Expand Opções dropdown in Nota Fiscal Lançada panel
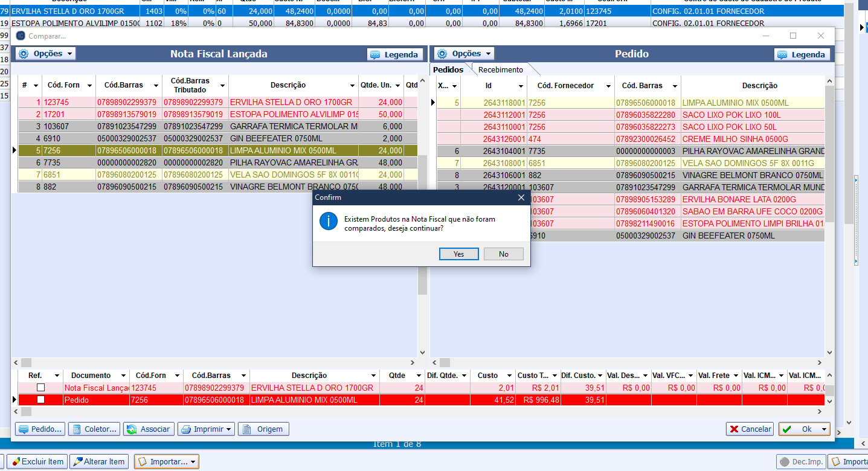The width and height of the screenshot is (868, 471). tap(46, 54)
